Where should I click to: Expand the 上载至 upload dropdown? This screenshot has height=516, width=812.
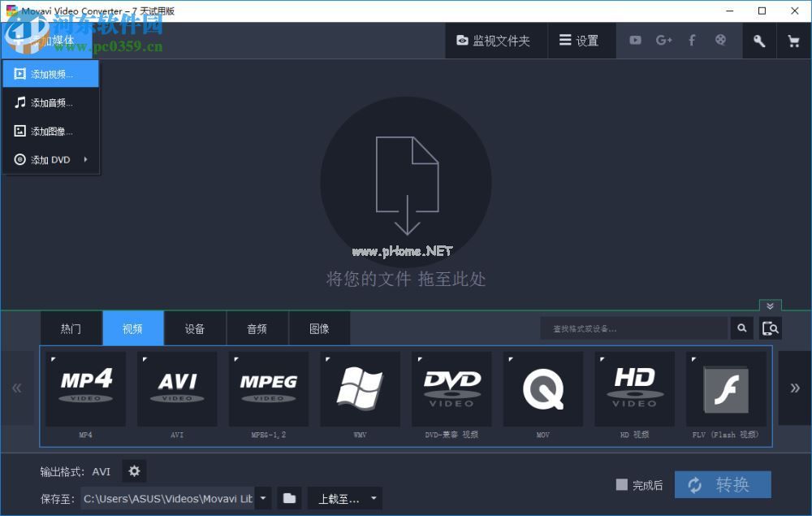click(x=372, y=498)
